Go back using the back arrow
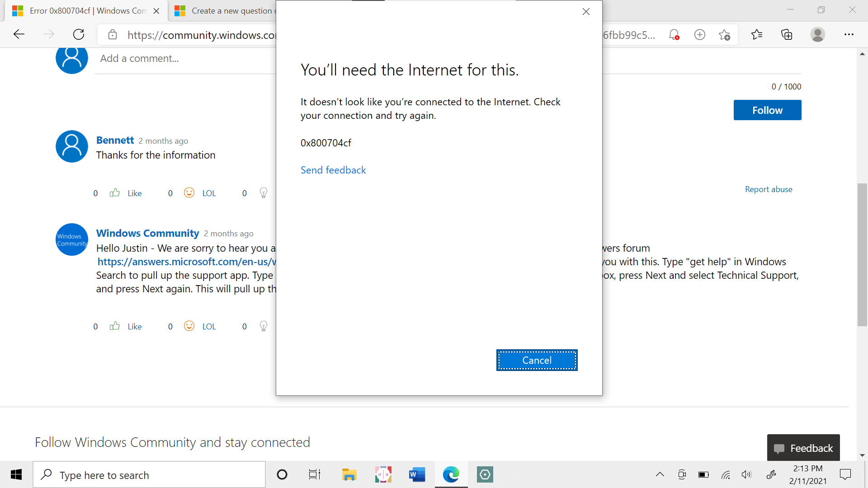The image size is (868, 488). pos(19,34)
